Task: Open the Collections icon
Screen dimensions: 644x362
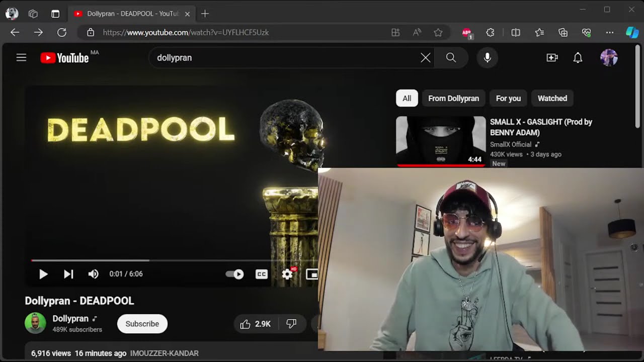Action: (x=563, y=32)
